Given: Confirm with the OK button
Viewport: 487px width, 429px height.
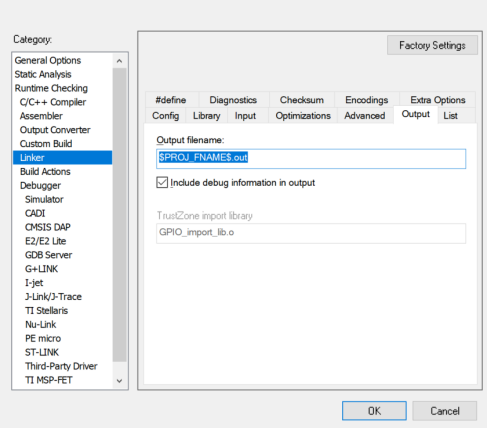Looking at the screenshot, I should (x=374, y=411).
